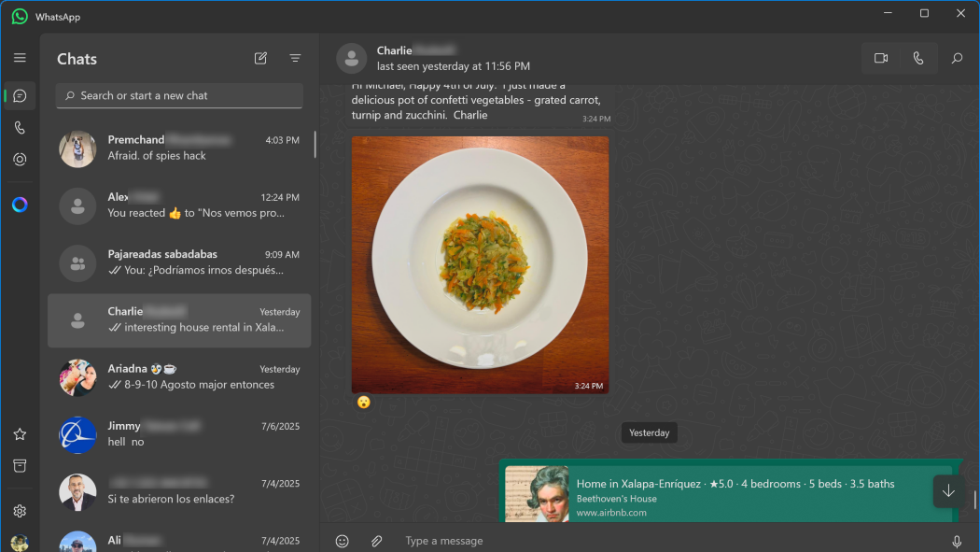Viewport: 980px width, 552px height.
Task: Open the chat filter menu
Action: (295, 58)
